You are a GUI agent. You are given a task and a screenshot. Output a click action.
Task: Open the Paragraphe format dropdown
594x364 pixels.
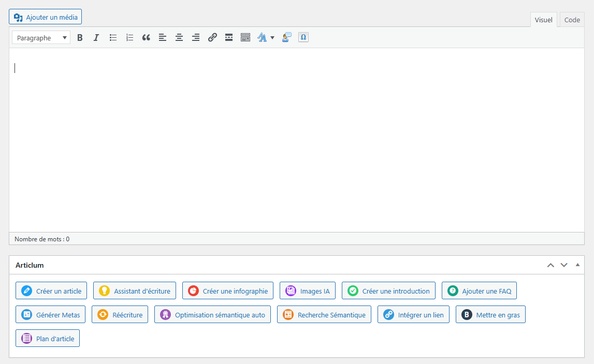coord(41,38)
